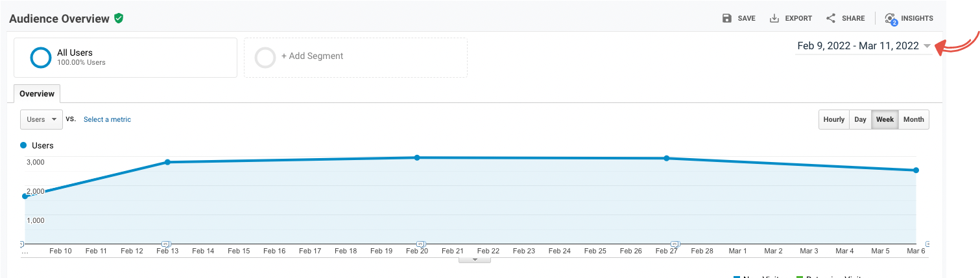Click the Feb 20 data point on chart
This screenshot has height=278, width=980.
pos(417,157)
